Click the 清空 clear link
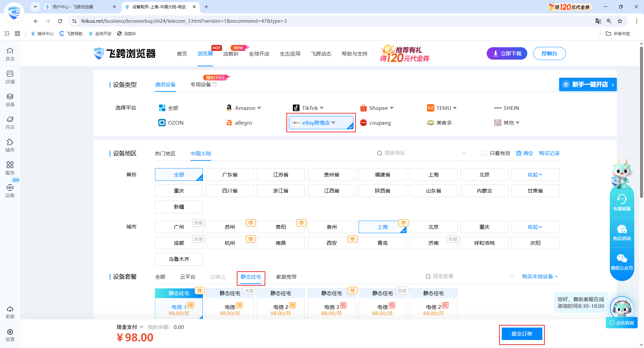The height and width of the screenshot is (348, 644). tap(525, 153)
